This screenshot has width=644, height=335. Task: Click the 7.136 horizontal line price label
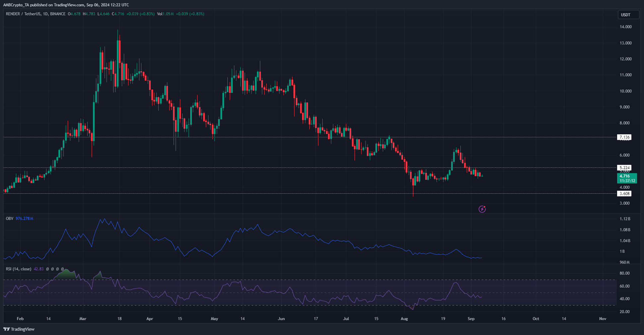[624, 137]
